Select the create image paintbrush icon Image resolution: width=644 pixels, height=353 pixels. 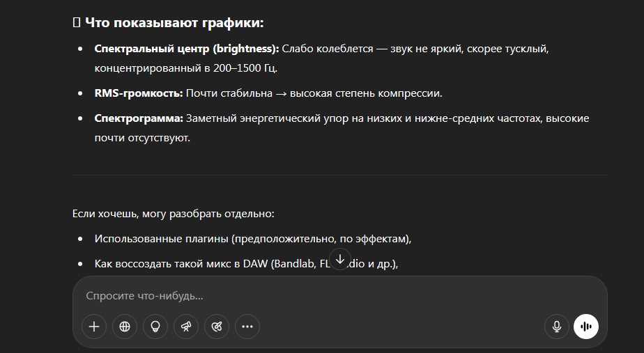(217, 327)
